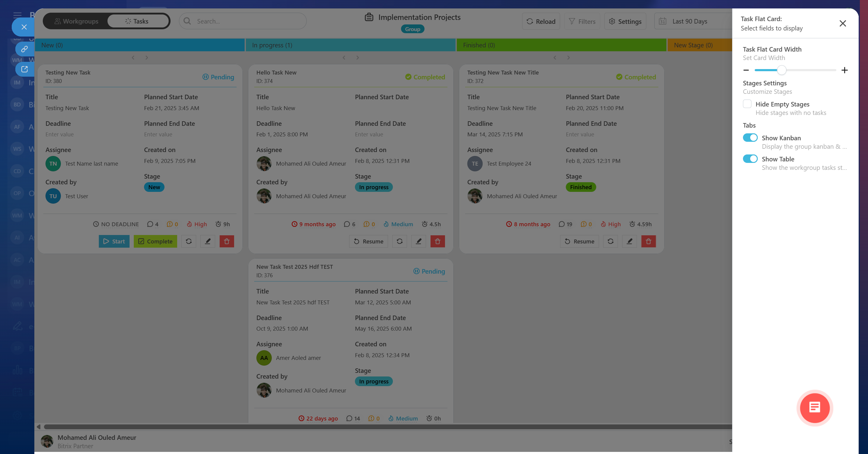Open external window icon in left sidebar
The width and height of the screenshot is (868, 454).
[x=24, y=69]
